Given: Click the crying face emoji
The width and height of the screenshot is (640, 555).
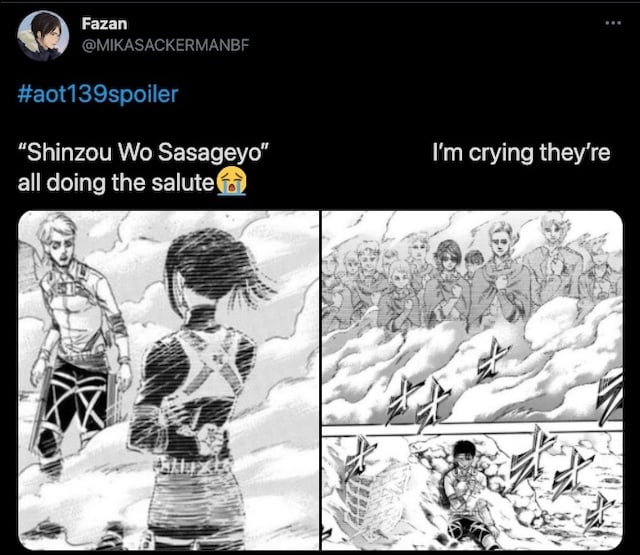Looking at the screenshot, I should coord(231,181).
